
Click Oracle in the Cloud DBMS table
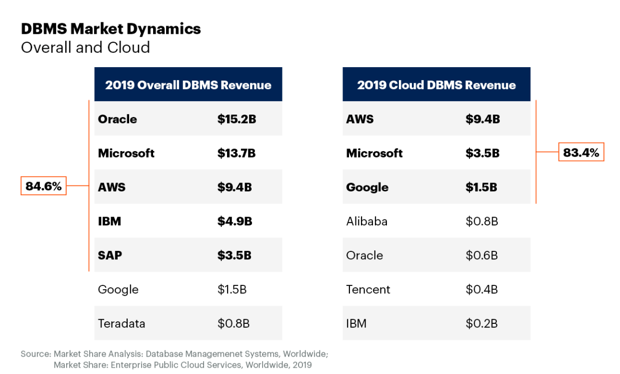[365, 255]
